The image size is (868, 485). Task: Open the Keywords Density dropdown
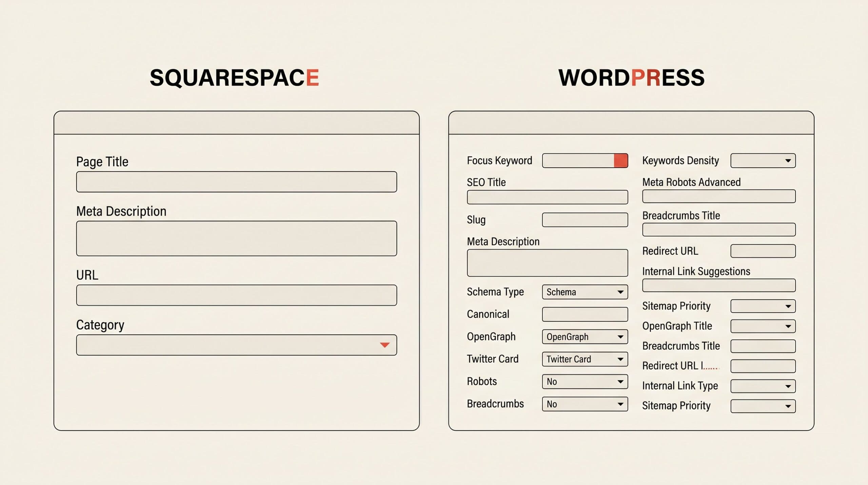763,161
